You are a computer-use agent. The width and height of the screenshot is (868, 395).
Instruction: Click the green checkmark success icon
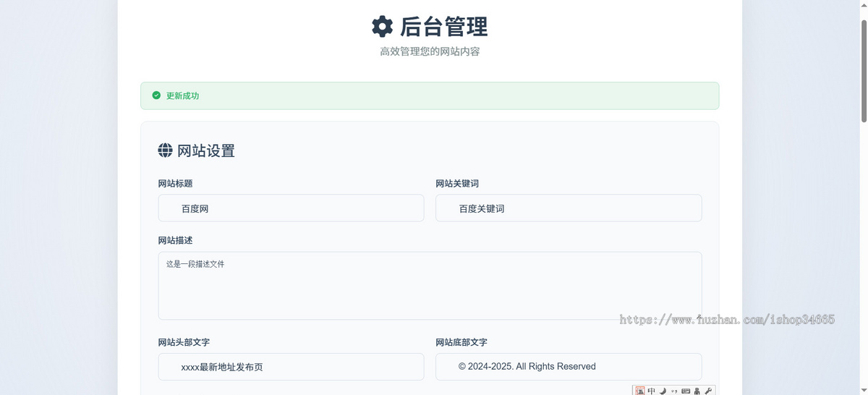click(156, 95)
